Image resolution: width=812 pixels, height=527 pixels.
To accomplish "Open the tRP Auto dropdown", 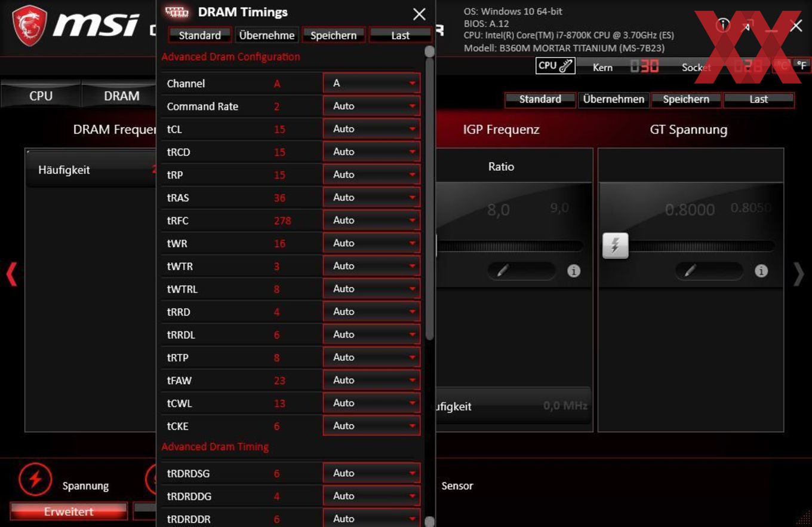I will pos(371,174).
